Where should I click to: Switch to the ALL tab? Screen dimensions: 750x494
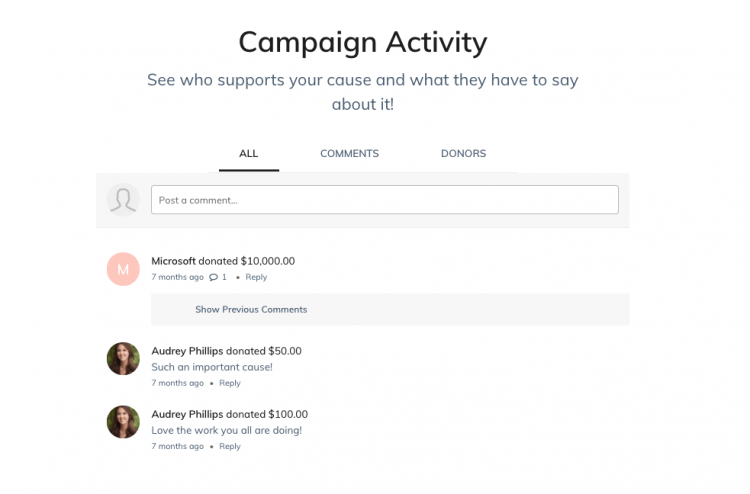(249, 154)
